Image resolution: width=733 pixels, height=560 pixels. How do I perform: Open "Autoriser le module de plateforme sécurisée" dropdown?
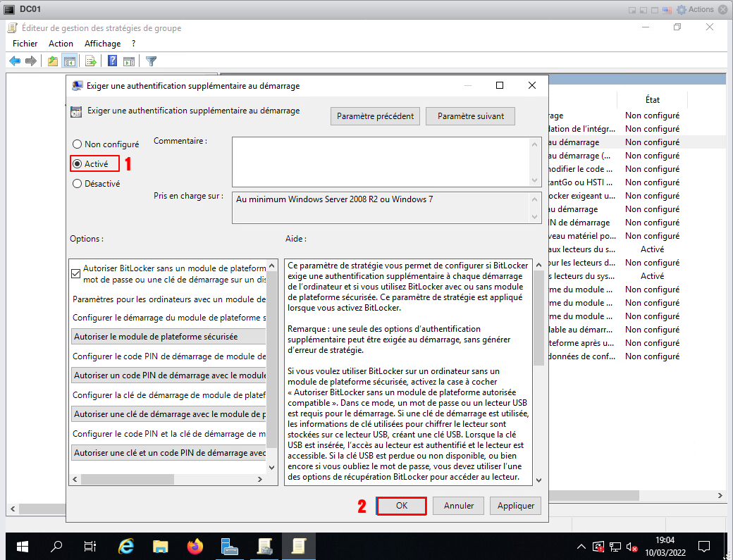(169, 337)
